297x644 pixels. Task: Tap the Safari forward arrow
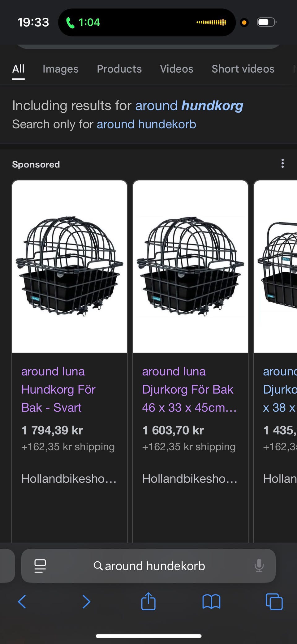pos(86,602)
